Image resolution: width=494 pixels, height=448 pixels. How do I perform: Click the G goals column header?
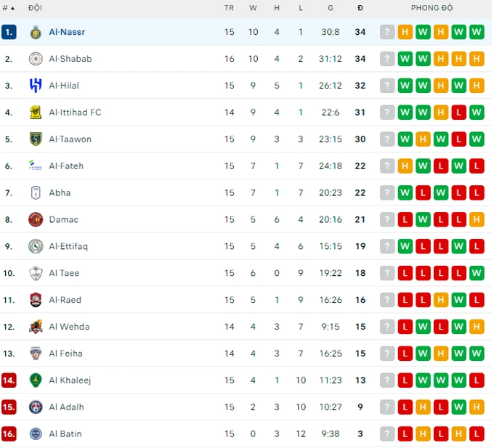click(330, 8)
